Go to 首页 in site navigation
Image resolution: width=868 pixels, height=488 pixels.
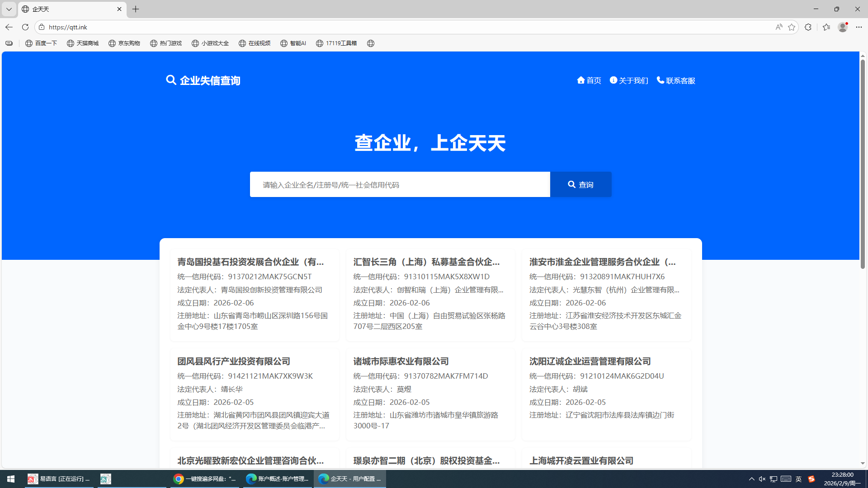coord(589,80)
